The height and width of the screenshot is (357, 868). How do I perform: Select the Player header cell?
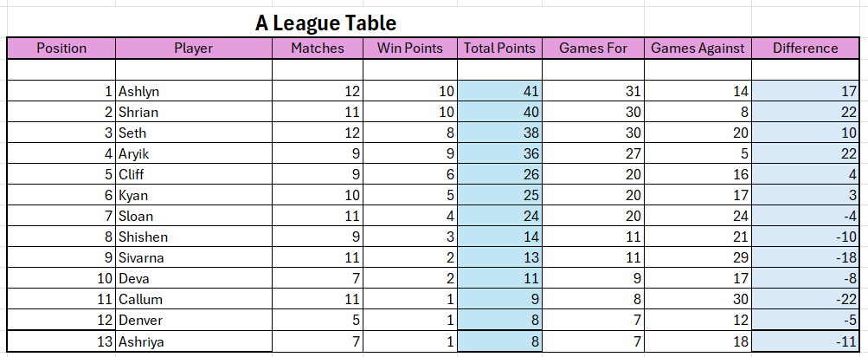click(x=194, y=49)
